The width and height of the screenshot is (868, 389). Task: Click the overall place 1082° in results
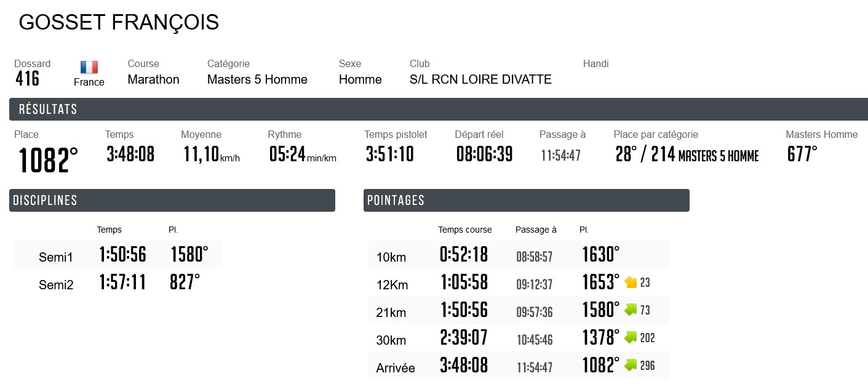click(x=48, y=159)
